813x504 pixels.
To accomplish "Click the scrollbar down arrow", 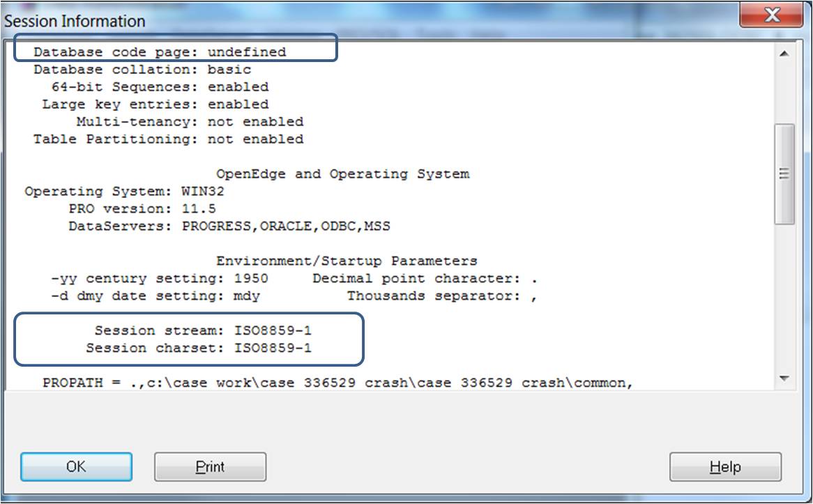I will point(784,379).
